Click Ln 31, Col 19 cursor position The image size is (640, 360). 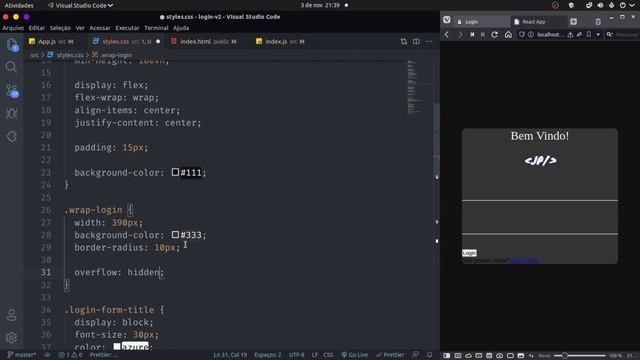click(230, 355)
